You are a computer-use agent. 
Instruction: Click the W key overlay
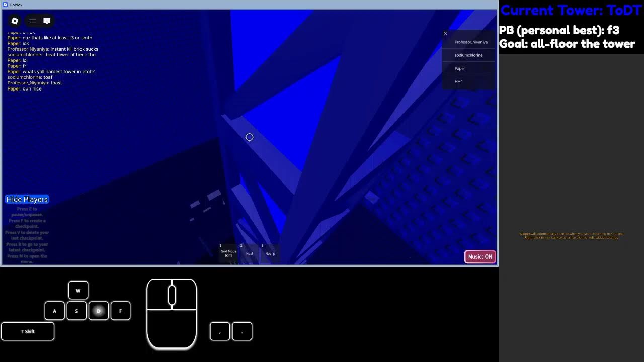pos(78,291)
